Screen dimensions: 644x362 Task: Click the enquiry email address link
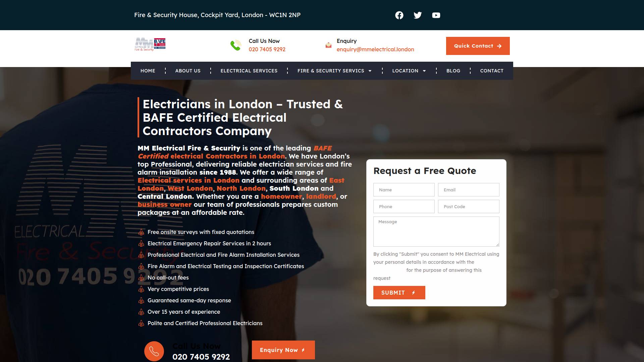(x=375, y=50)
